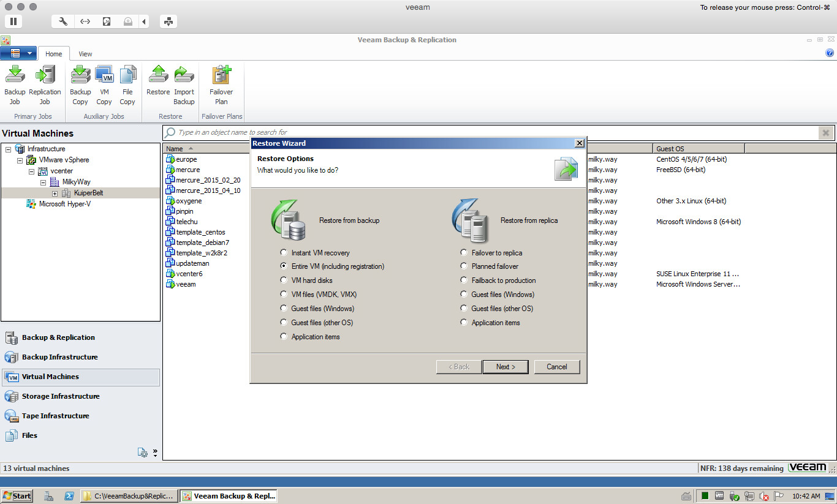The image size is (837, 504).
Task: Open Import Backup from the ribbon
Action: 184,85
